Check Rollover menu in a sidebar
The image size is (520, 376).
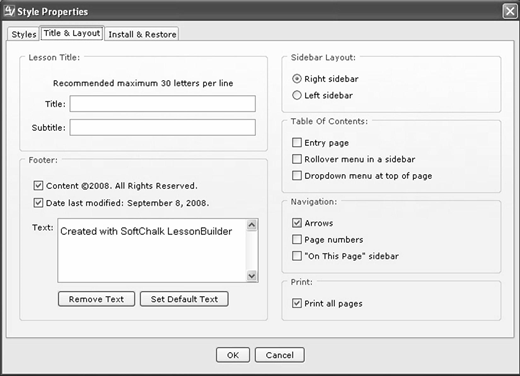coord(297,159)
